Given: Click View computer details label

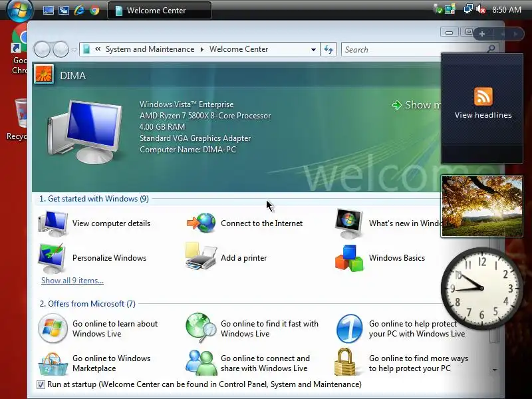Looking at the screenshot, I should point(111,223).
